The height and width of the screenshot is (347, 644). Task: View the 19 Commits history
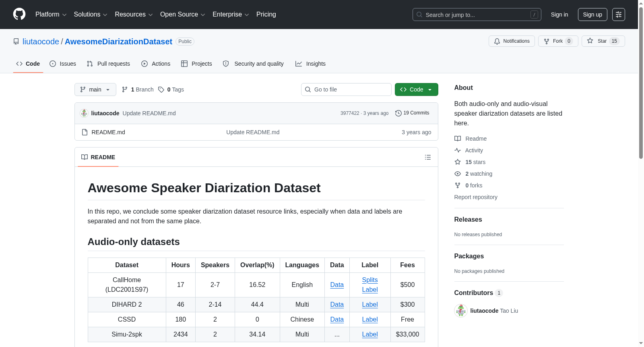coord(412,113)
